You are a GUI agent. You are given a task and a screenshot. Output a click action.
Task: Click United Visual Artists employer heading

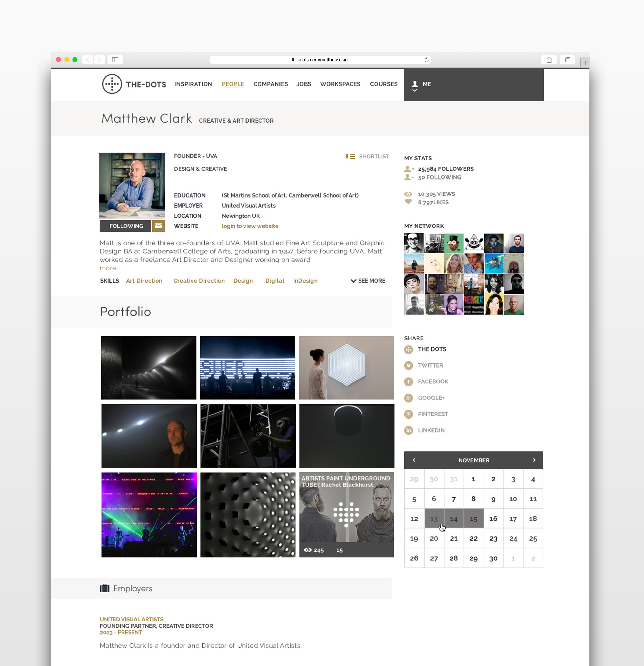[132, 619]
